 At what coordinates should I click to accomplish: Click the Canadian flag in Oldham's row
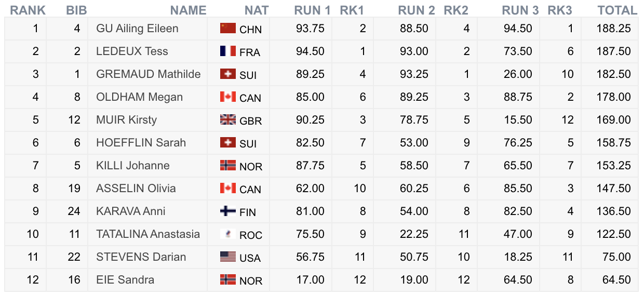tap(228, 97)
